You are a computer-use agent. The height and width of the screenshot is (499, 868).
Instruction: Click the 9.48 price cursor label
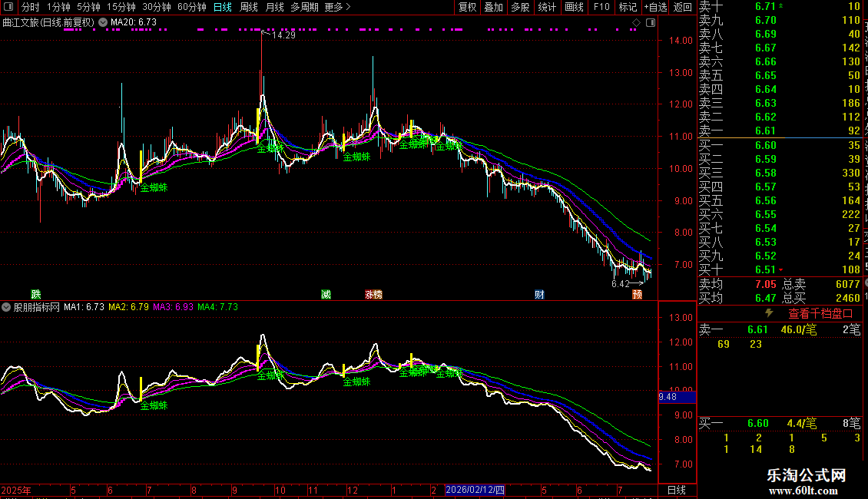pyautogui.click(x=677, y=397)
